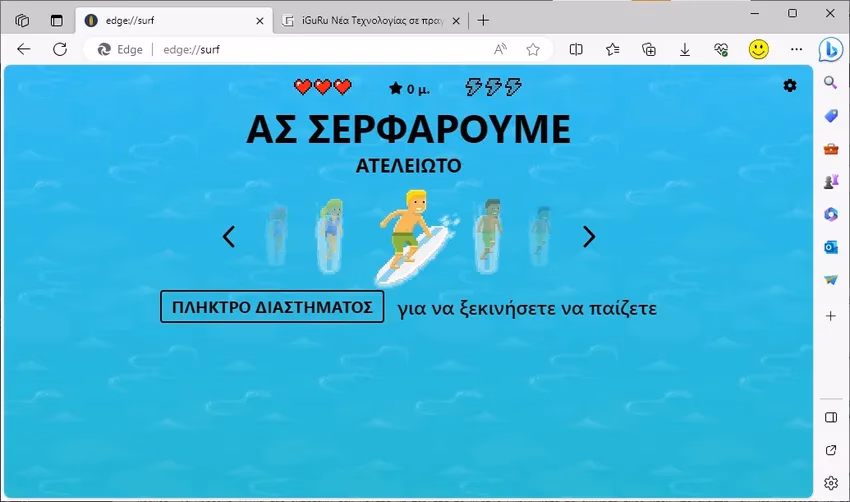Go back with browser back arrow

click(24, 49)
